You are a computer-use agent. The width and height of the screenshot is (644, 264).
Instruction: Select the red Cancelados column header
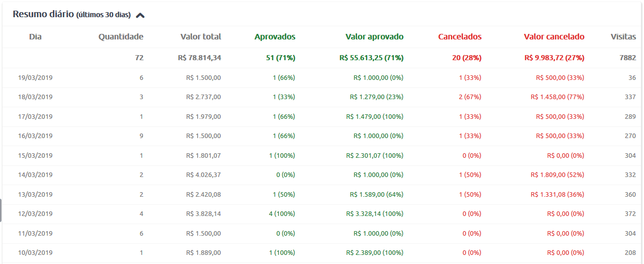pos(460,36)
